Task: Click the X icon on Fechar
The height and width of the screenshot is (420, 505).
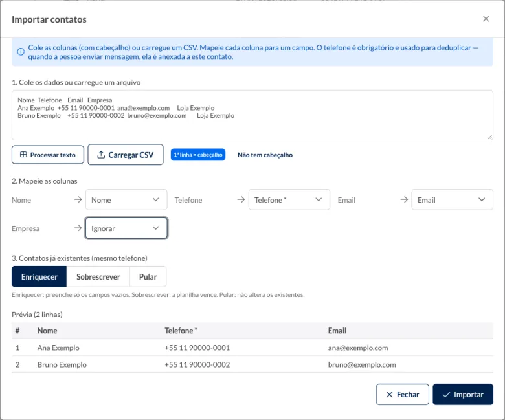Action: (x=389, y=394)
